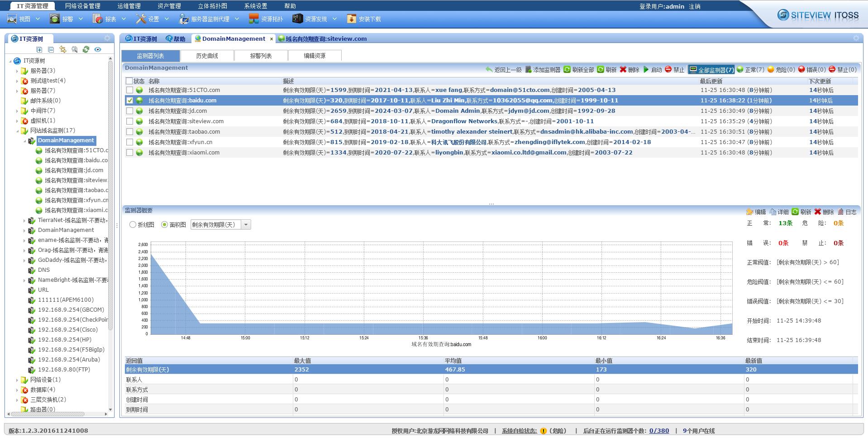Open the 剩余有效期限(天) metric dropdown
868x439 pixels.
[246, 225]
